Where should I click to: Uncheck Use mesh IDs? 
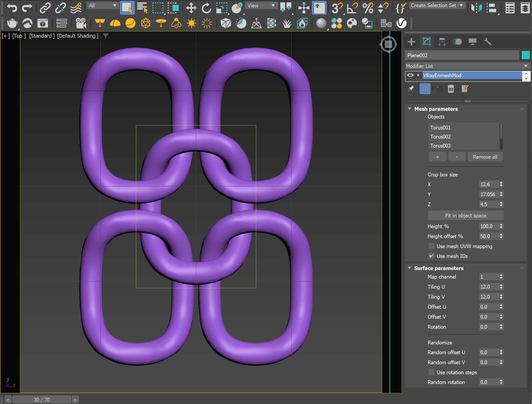tap(432, 256)
